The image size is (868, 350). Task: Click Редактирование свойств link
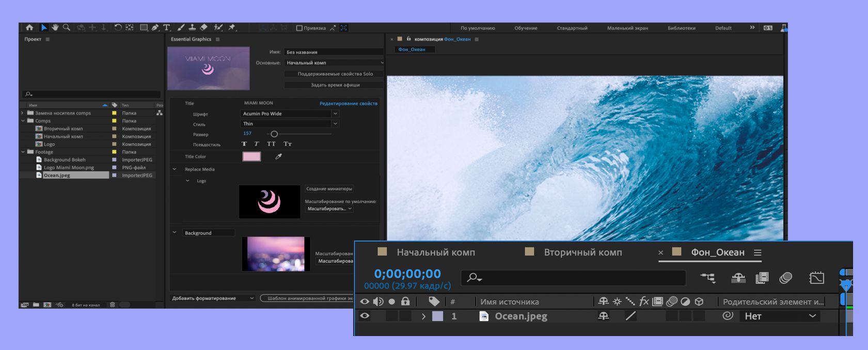[349, 103]
